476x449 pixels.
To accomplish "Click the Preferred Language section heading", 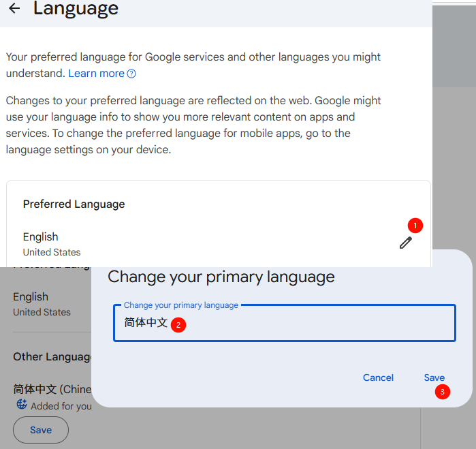I will tap(74, 204).
